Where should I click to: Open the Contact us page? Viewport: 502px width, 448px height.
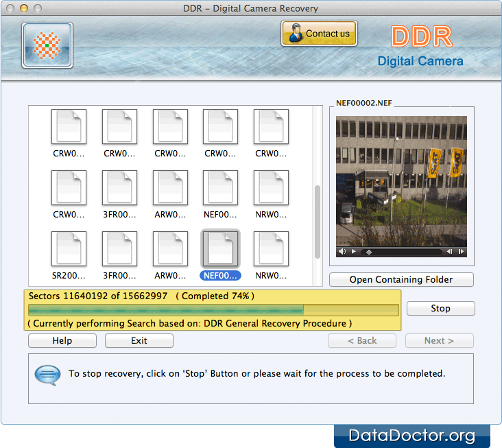click(319, 34)
